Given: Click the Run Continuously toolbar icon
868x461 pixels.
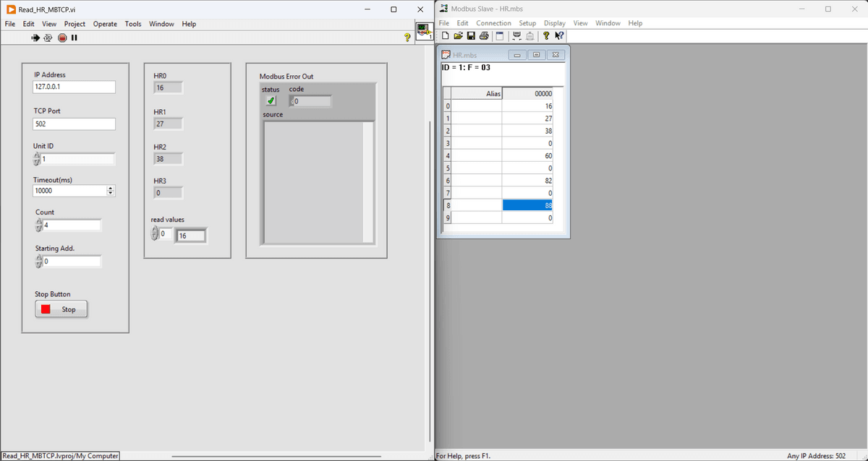Looking at the screenshot, I should (x=48, y=38).
